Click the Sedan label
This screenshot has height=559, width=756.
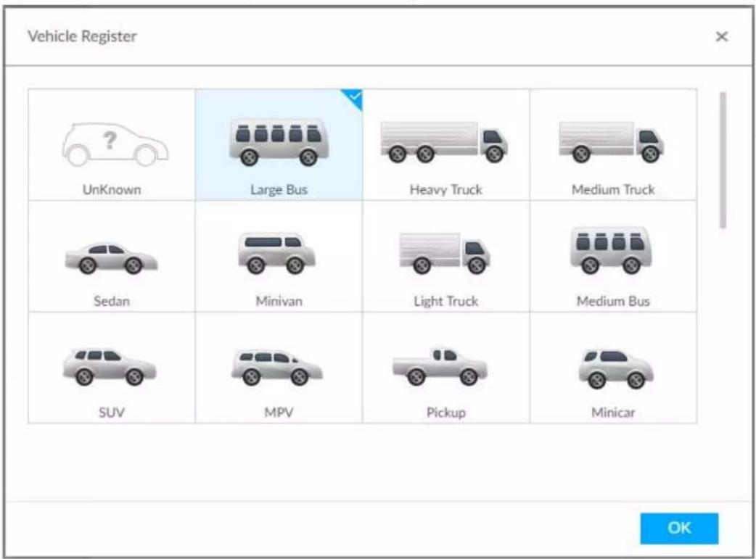click(x=112, y=301)
